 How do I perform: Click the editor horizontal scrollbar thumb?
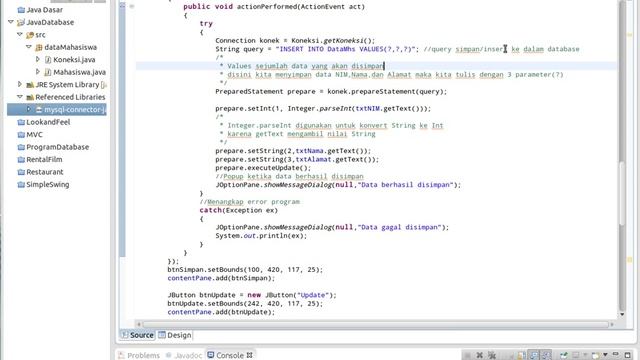click(x=376, y=324)
